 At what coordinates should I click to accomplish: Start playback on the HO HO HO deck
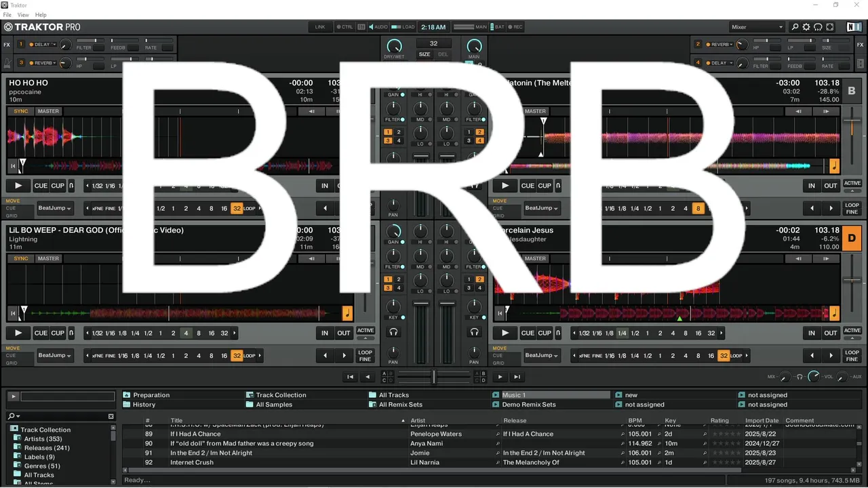18,186
